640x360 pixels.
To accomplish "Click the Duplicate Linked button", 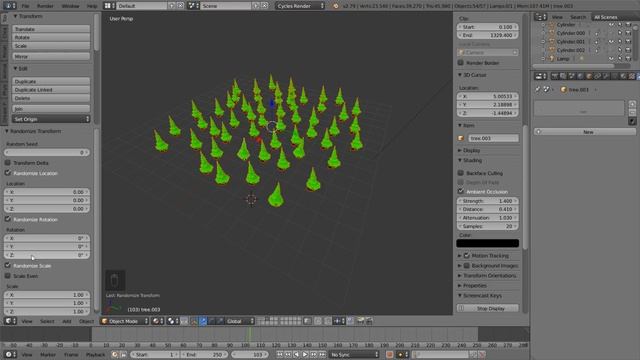I will pyautogui.click(x=51, y=90).
